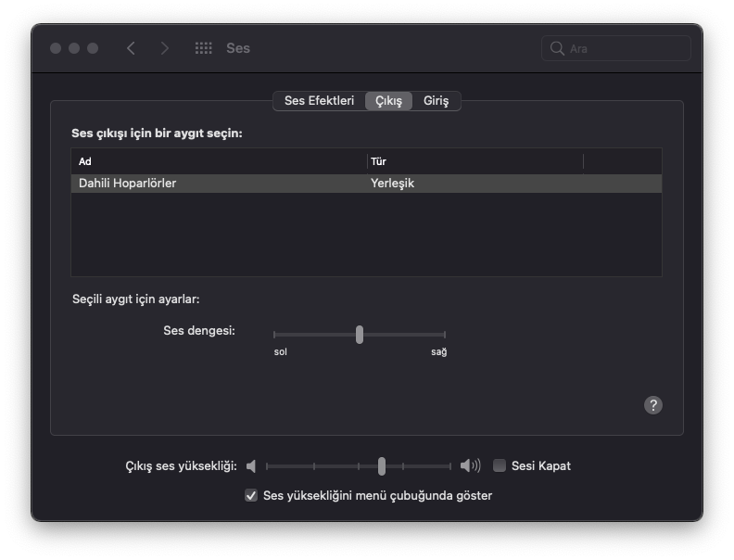Uncheck Ses yüksekliğini menü çubuğunda göster
This screenshot has height=560, width=734.
click(x=251, y=496)
